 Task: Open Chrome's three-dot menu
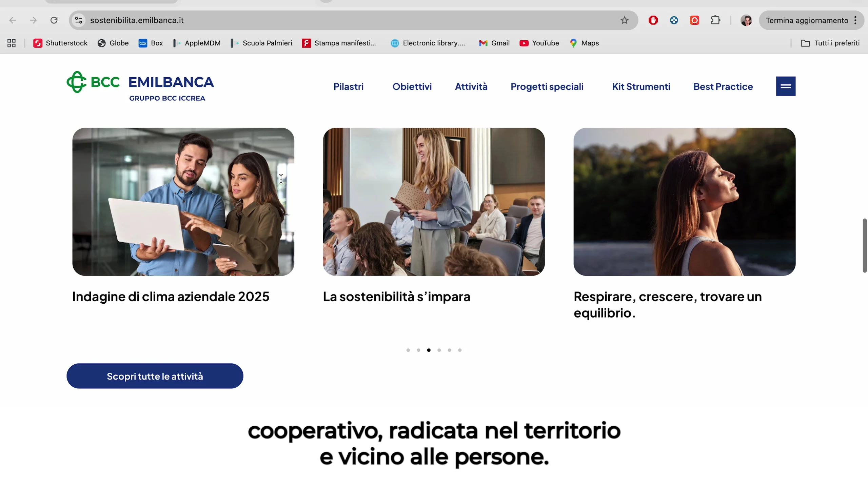coord(855,20)
